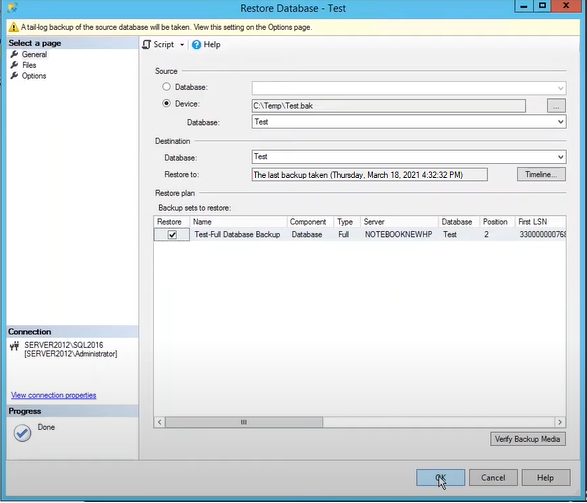Viewport: 587px width, 503px height.
Task: Click the Position column header
Action: [497, 222]
